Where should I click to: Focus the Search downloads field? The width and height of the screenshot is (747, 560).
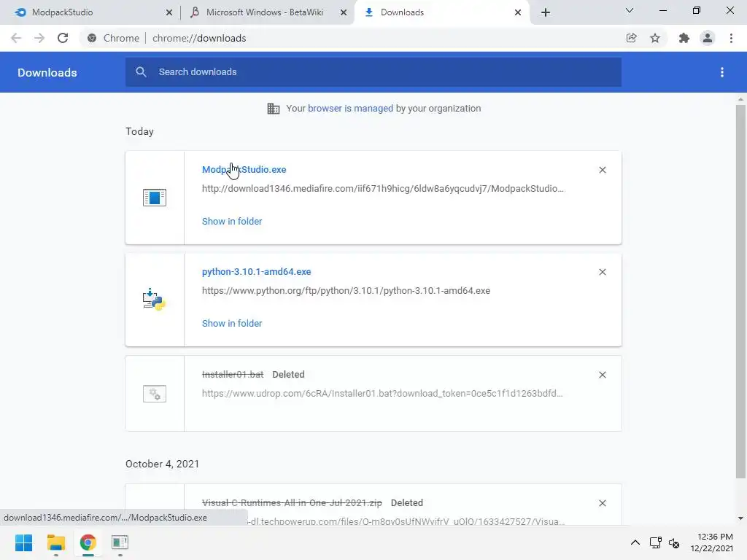pyautogui.click(x=373, y=72)
